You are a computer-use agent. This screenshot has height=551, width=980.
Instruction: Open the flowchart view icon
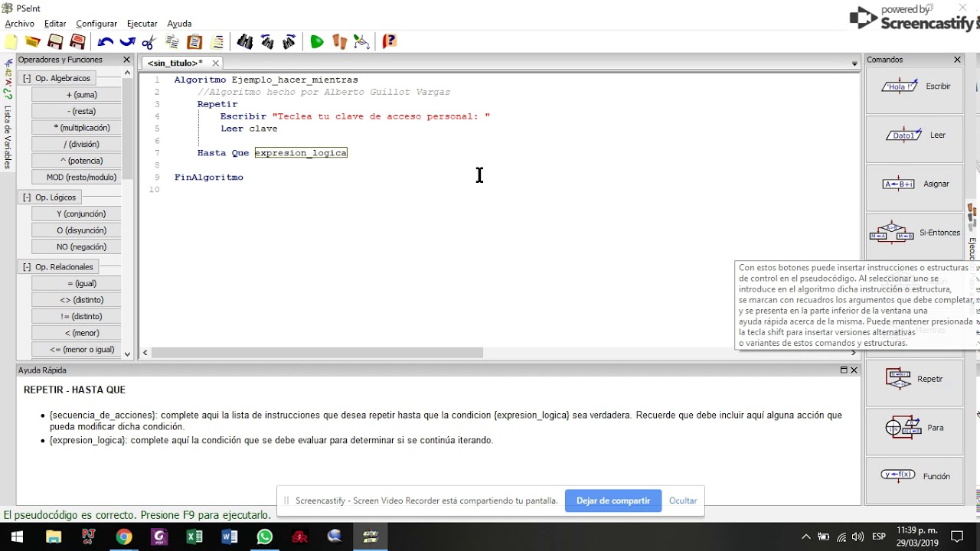(361, 42)
